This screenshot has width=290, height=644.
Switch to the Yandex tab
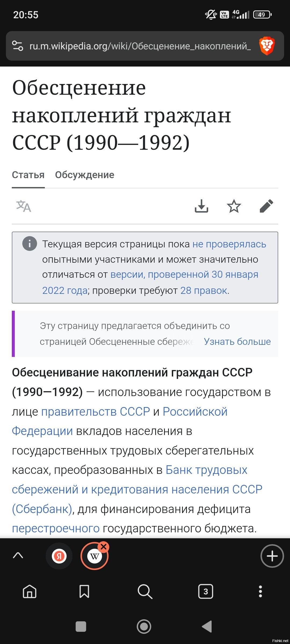pyautogui.click(x=59, y=556)
